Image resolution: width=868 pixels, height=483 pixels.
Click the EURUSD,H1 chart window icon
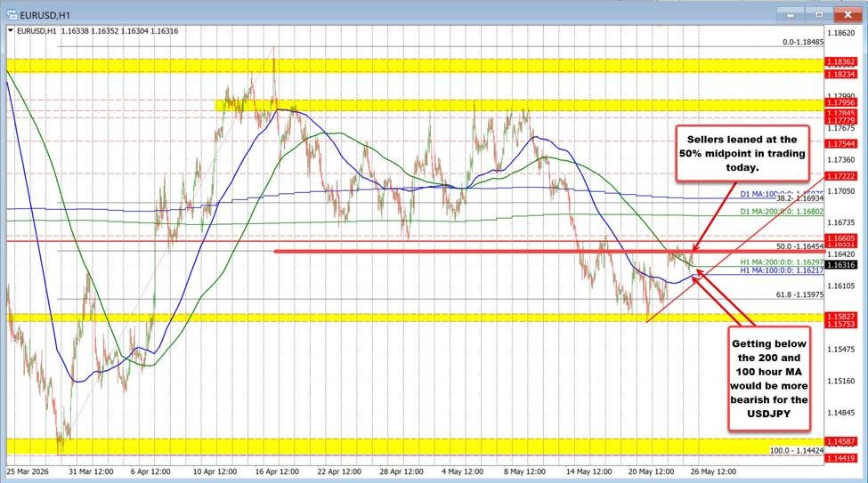12,15
